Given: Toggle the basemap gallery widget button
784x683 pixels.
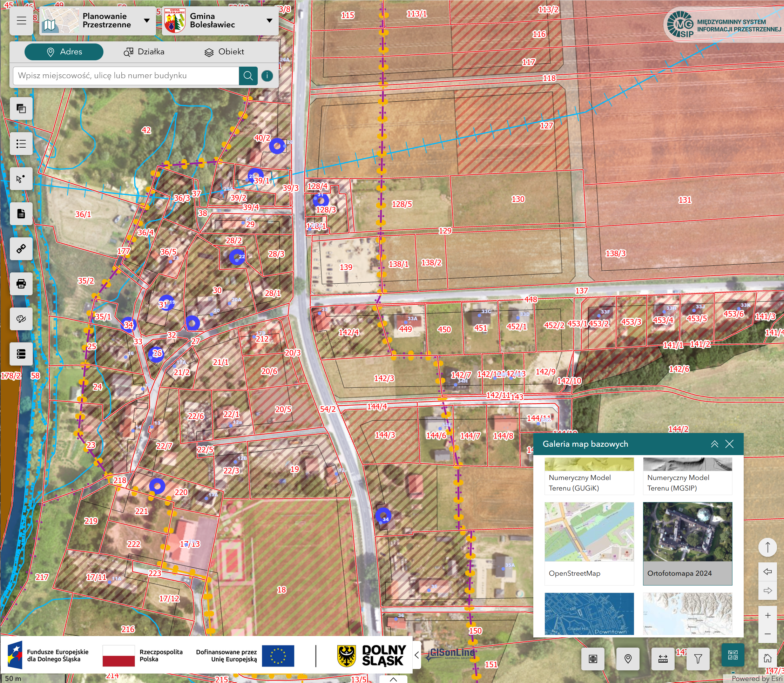Looking at the screenshot, I should coord(732,655).
